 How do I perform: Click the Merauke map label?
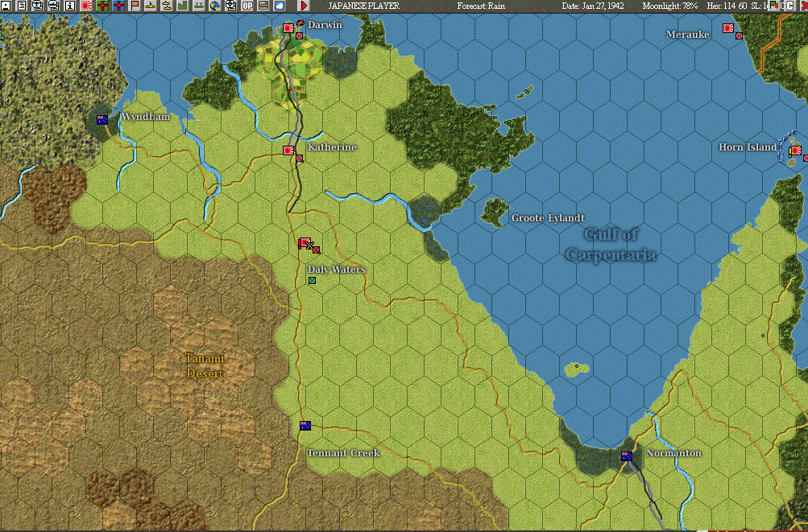tap(687, 35)
